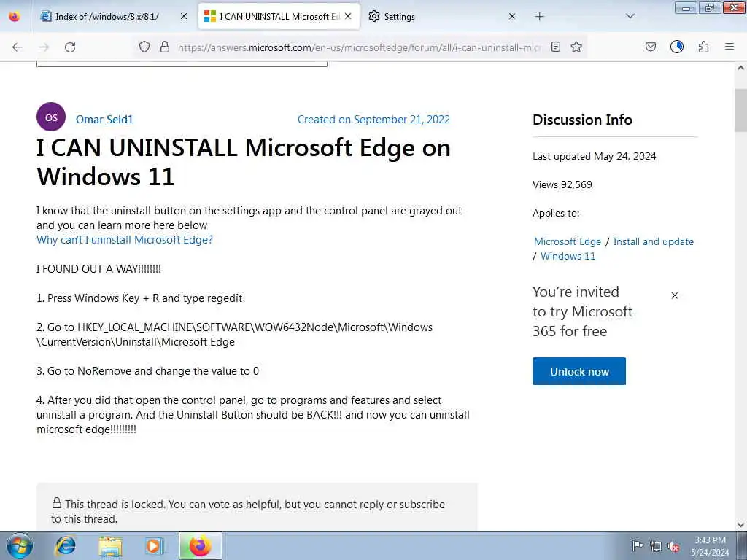Screen dimensions: 747x560
Task: Open the Windows Start button
Action: click(19, 545)
